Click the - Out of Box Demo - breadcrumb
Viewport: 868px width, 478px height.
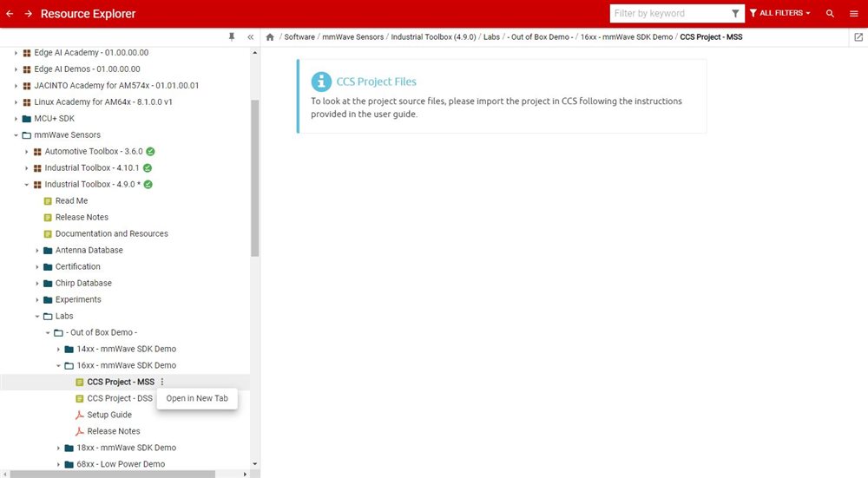pos(540,37)
